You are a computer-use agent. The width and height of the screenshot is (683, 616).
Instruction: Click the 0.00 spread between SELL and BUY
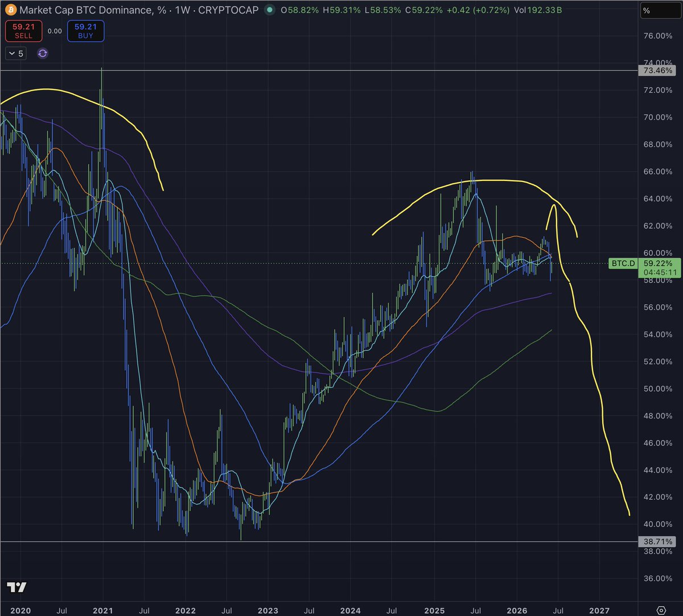[x=54, y=31]
